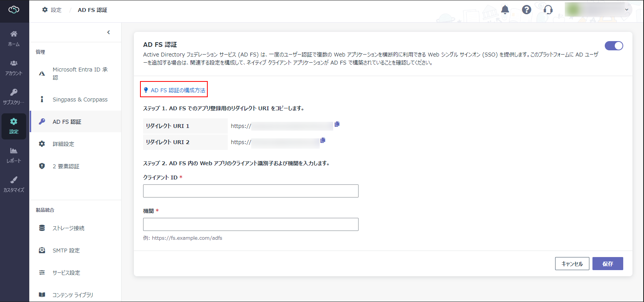Click the SMTP 設定 mail icon
Screen dimensions: 644x302
[x=42, y=250]
